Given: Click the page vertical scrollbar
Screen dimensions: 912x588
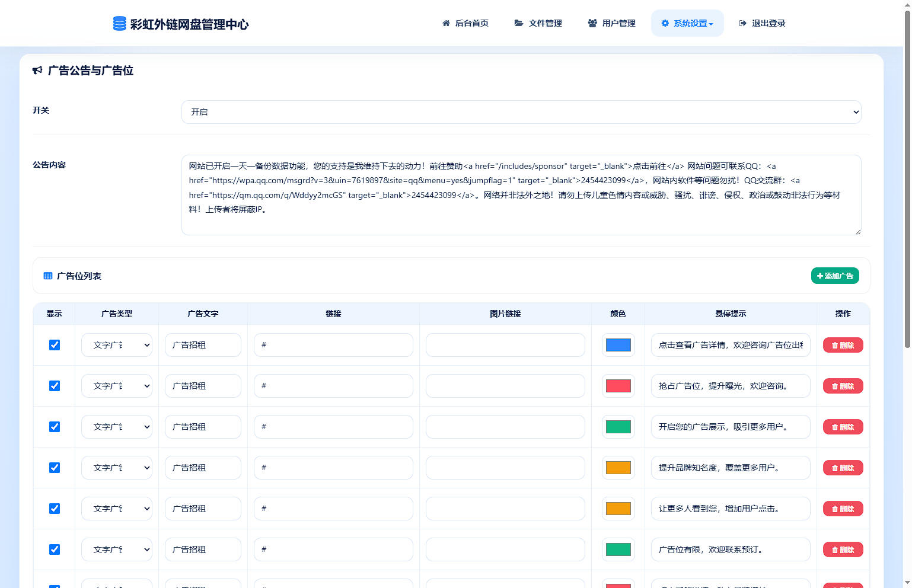Looking at the screenshot, I should [907, 178].
